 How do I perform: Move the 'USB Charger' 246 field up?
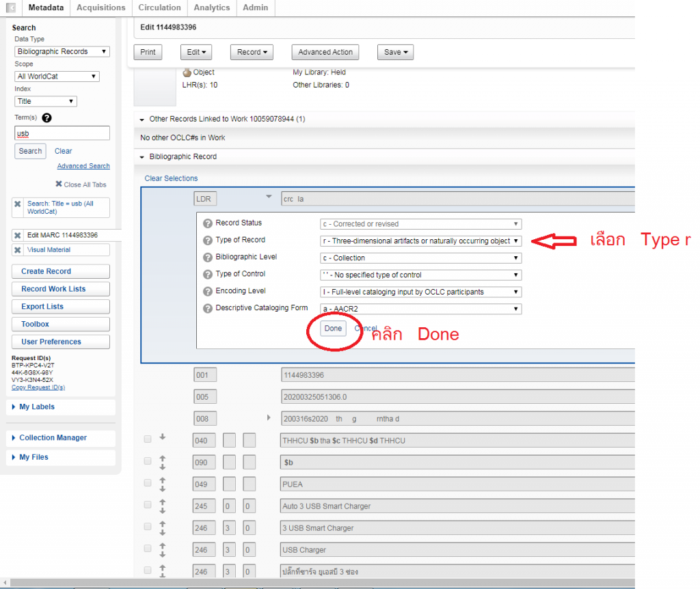(163, 546)
